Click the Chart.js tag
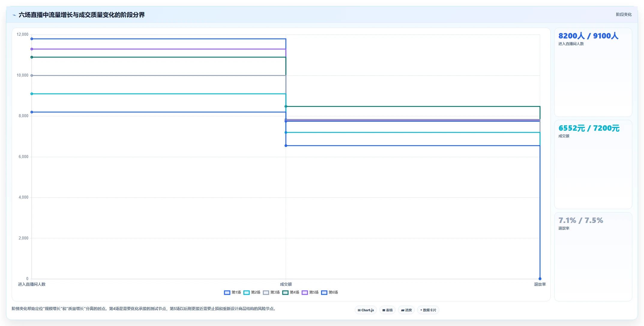This screenshot has height=326, width=644. (x=366, y=310)
